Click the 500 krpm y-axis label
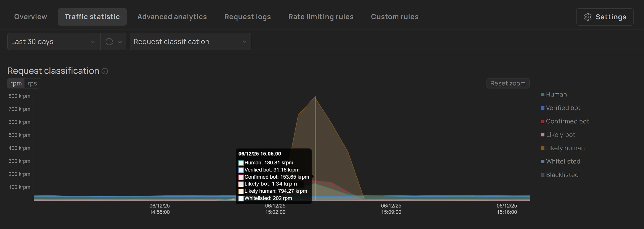 click(x=19, y=135)
